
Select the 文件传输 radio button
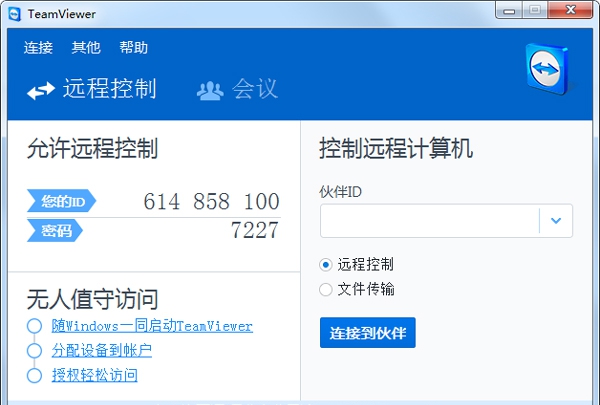pos(326,289)
